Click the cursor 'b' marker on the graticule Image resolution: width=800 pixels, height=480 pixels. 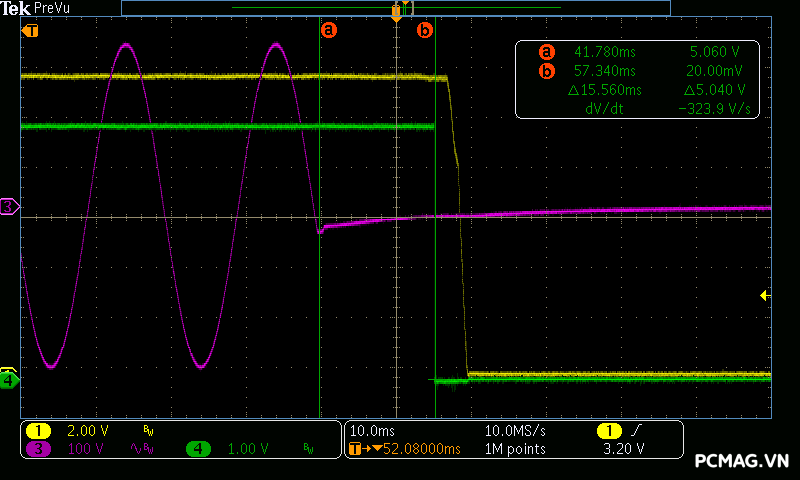425,30
